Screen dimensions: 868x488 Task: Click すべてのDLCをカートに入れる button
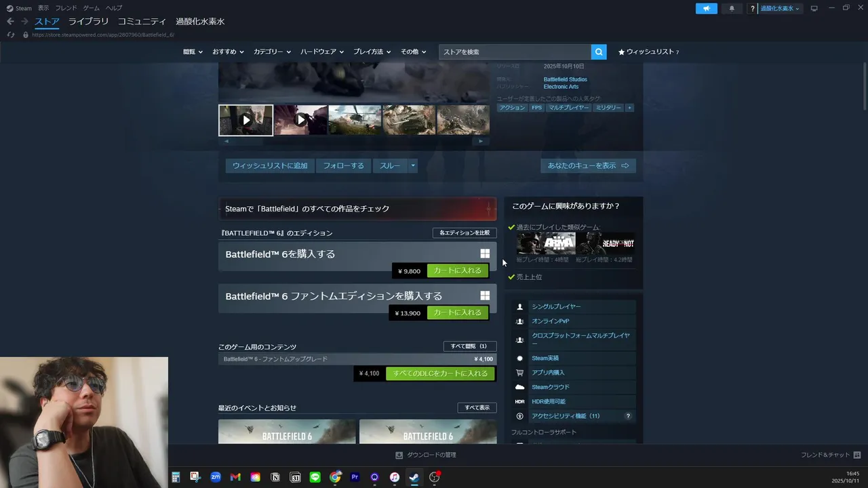tap(440, 373)
